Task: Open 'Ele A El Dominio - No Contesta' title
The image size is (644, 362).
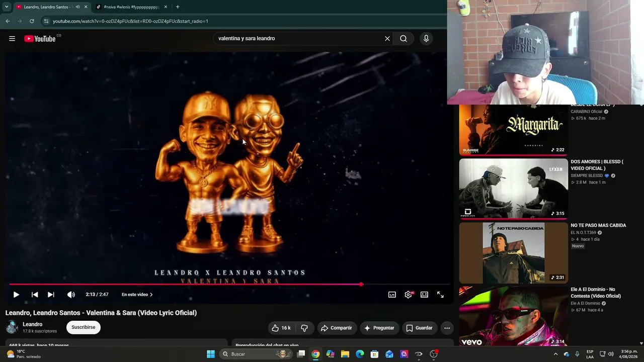Action: (596, 293)
